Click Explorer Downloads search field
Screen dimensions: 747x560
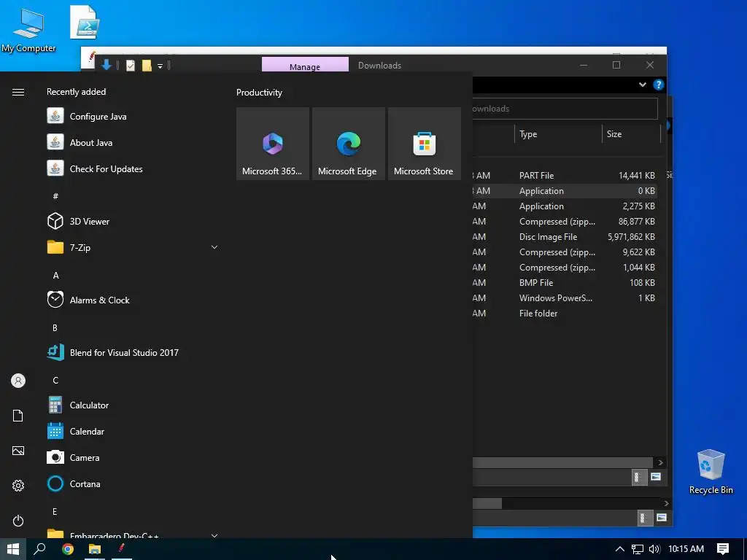565,109
